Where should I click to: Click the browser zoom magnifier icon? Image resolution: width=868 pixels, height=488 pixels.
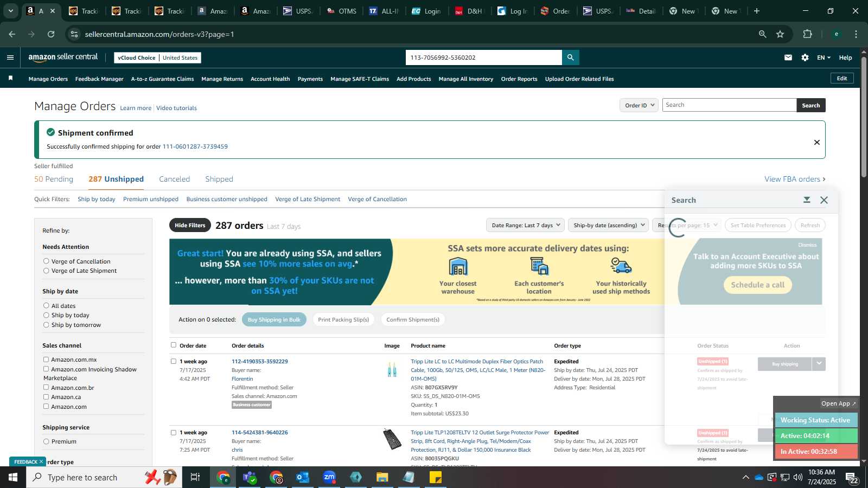(x=762, y=34)
